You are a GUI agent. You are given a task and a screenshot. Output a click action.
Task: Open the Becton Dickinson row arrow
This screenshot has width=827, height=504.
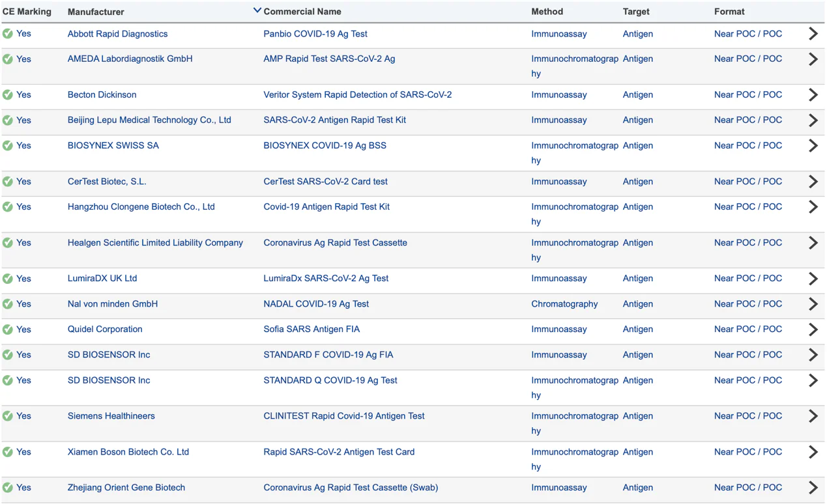[x=813, y=95]
